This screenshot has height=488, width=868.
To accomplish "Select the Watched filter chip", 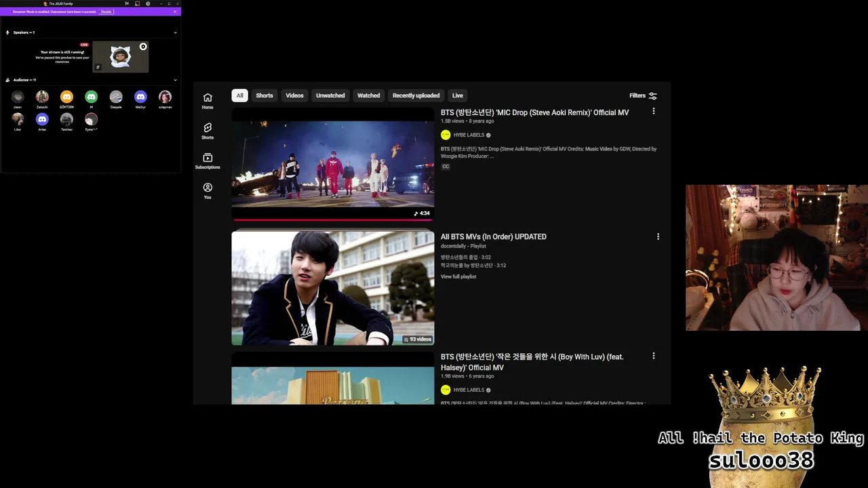I will pyautogui.click(x=369, y=96).
